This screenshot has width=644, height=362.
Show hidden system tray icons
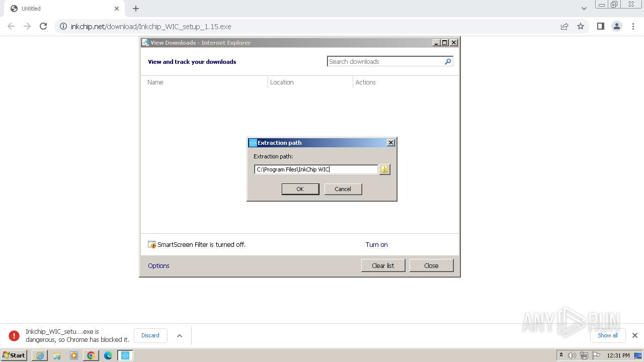[x=561, y=355]
